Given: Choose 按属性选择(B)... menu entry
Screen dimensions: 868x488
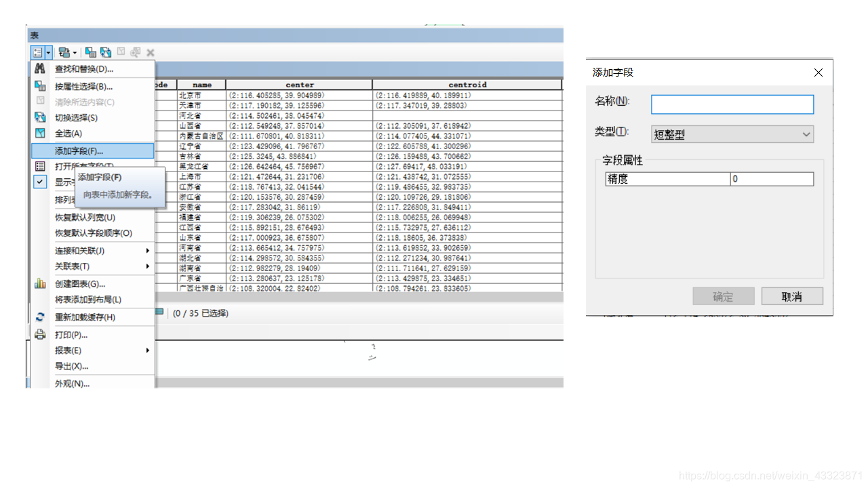Looking at the screenshot, I should [93, 86].
